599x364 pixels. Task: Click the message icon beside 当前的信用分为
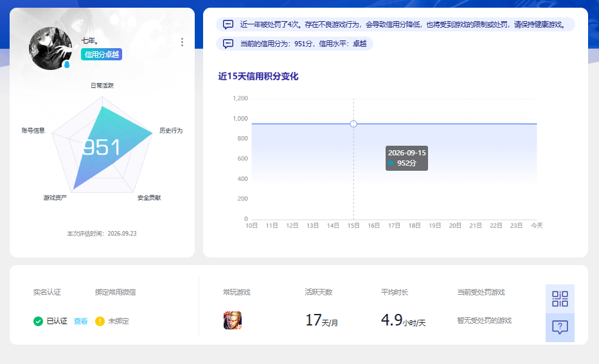tap(228, 44)
